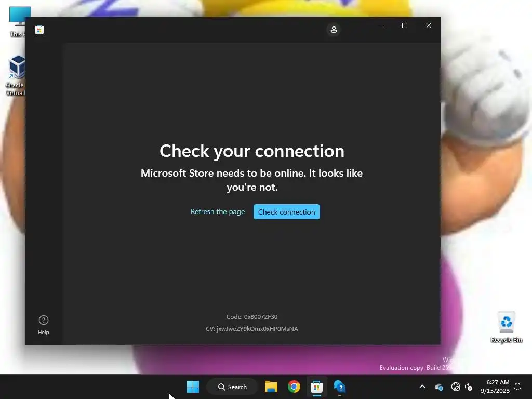Click the Check connection button
Screen dimensions: 532x399
tap(287, 212)
